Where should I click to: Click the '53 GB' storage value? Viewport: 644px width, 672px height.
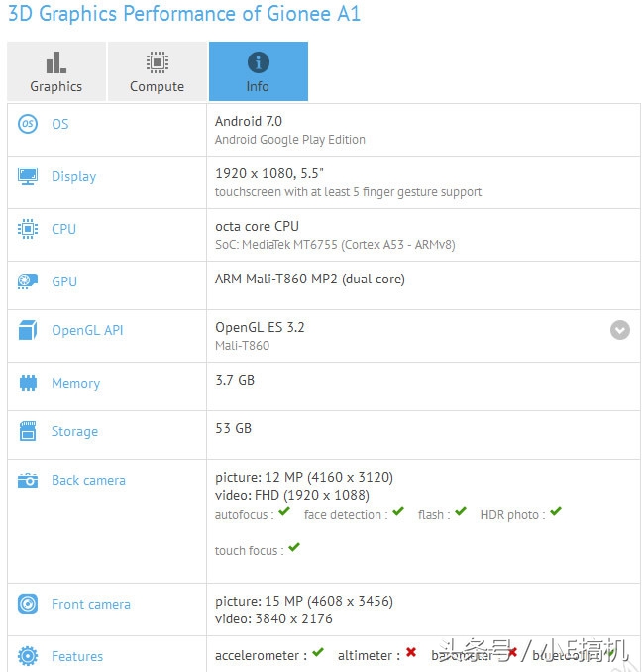(233, 428)
